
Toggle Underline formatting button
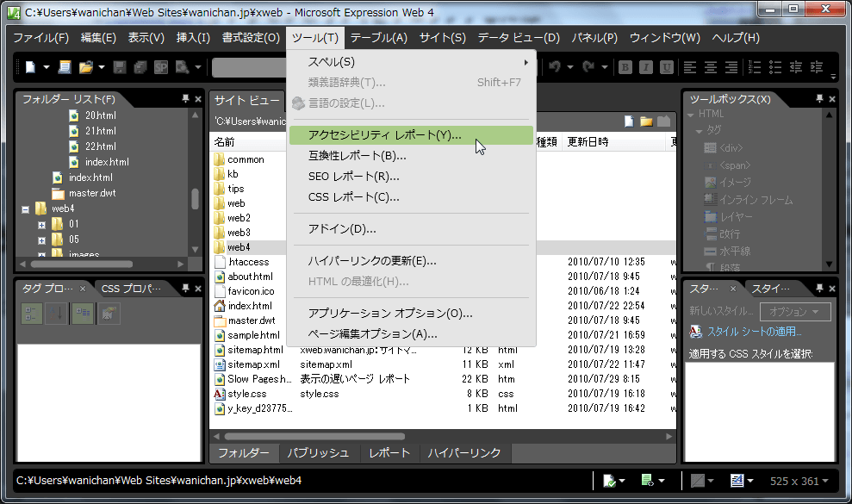point(666,67)
